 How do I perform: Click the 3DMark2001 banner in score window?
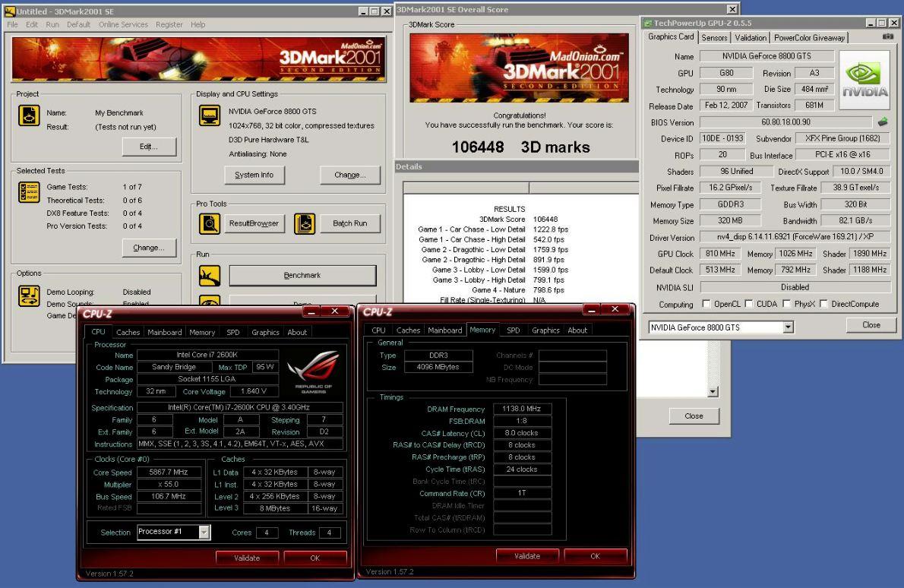pos(519,68)
